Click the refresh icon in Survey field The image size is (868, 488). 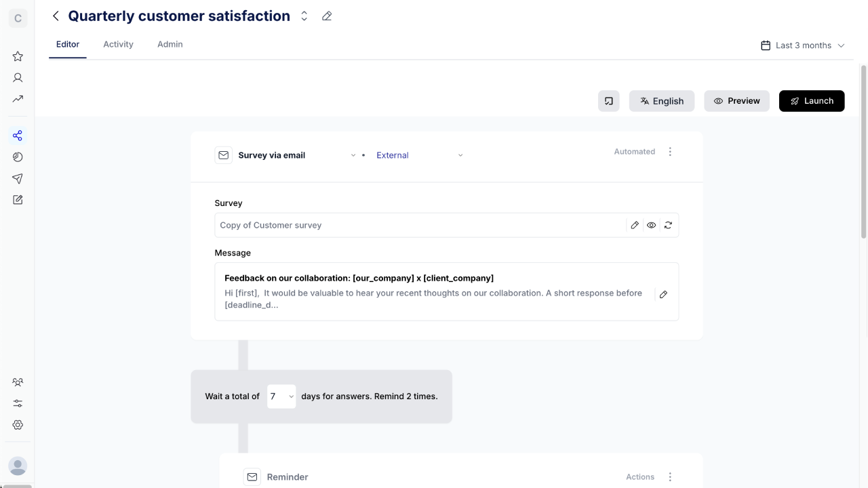point(668,225)
